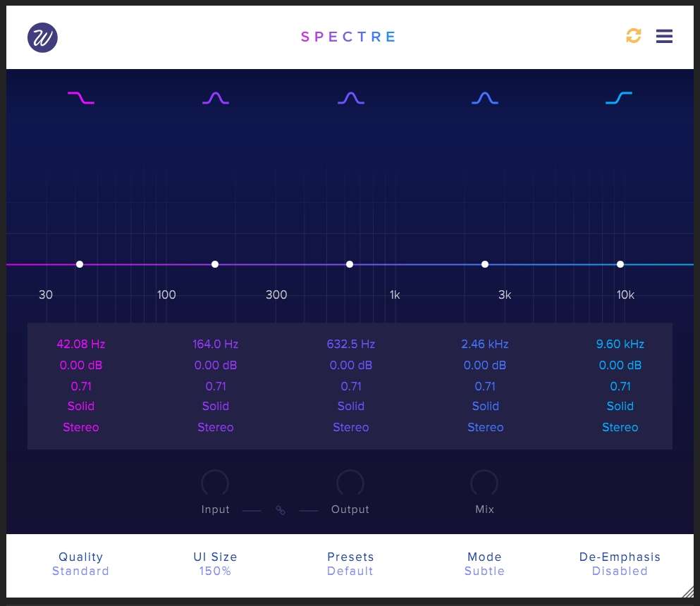Select the low shelf filter shape icon
This screenshot has width=700, height=606.
click(81, 98)
